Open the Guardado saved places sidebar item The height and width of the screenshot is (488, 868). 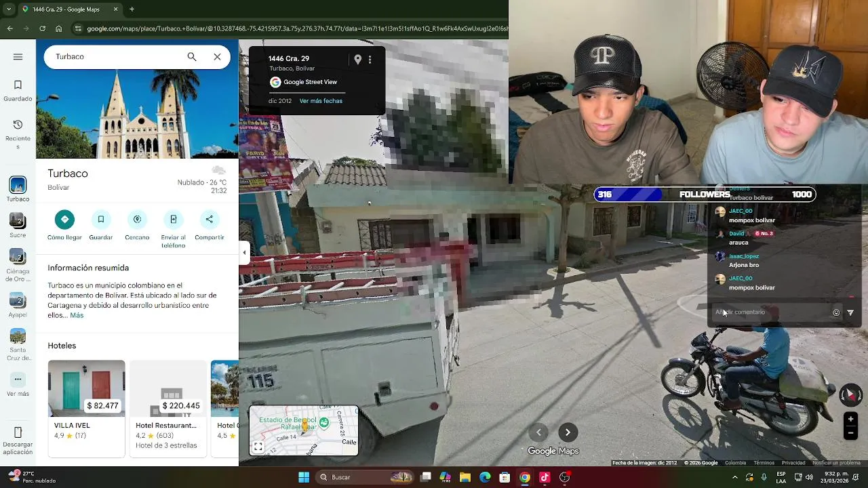[18, 91]
